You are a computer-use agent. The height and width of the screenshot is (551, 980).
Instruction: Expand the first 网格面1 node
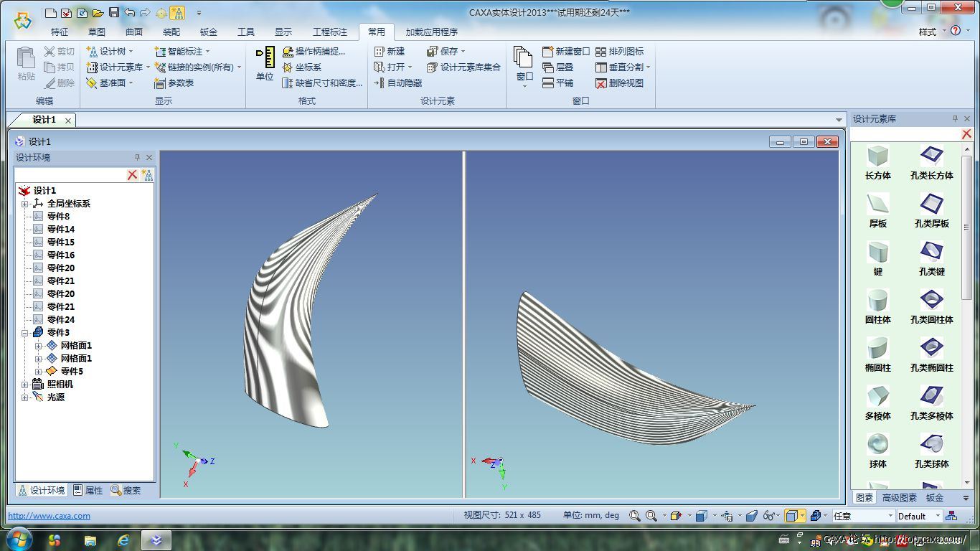38,346
